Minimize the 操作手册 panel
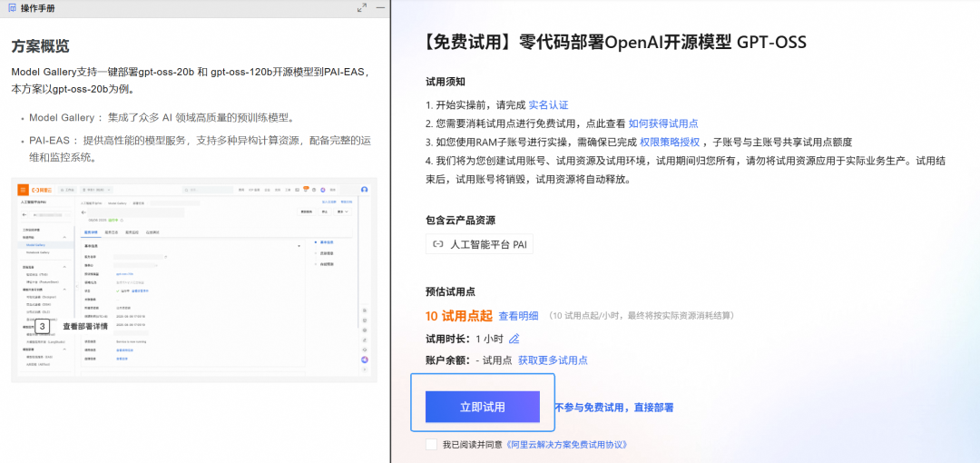Image resolution: width=980 pixels, height=463 pixels. [x=380, y=7]
